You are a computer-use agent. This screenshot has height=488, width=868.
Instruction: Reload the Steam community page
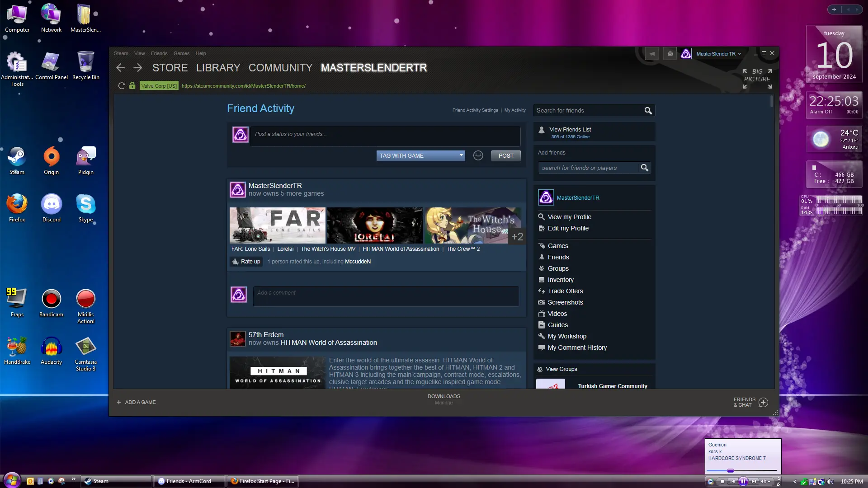coord(122,86)
